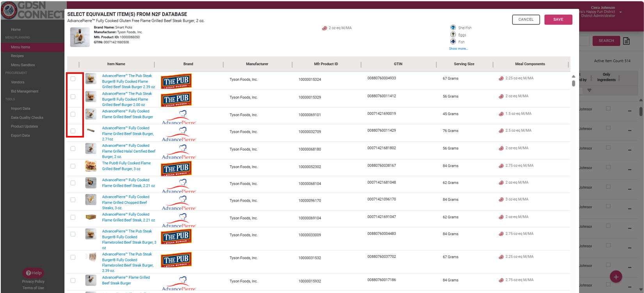Click meat icon beside 2.5 oz-eq M/MA
Image resolution: width=644 pixels, height=293 pixels.
(501, 131)
